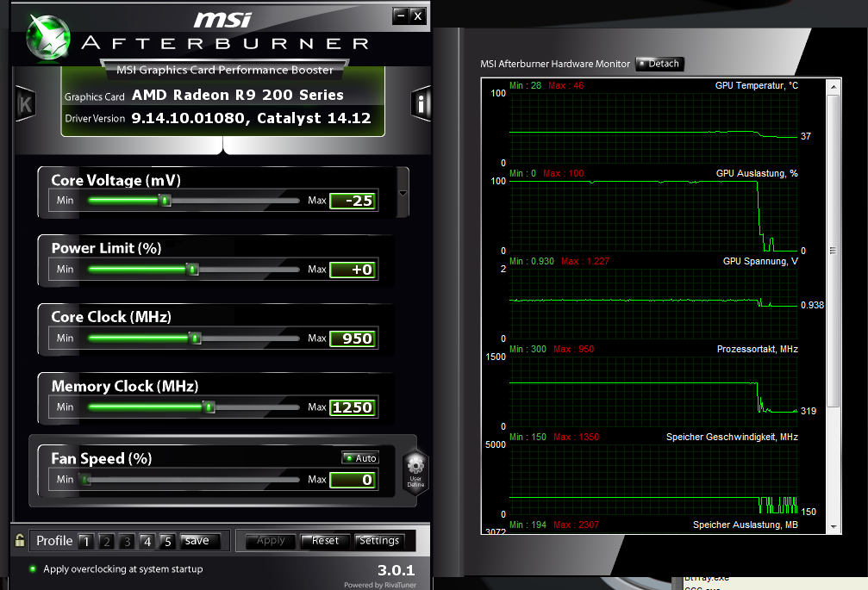Click the 'Max : 1350' memory clock text

[577, 437]
